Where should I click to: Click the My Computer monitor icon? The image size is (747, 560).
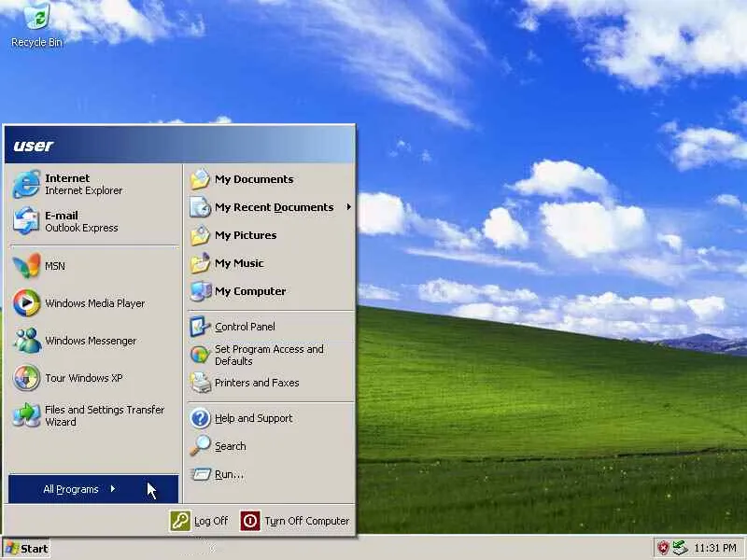[200, 291]
